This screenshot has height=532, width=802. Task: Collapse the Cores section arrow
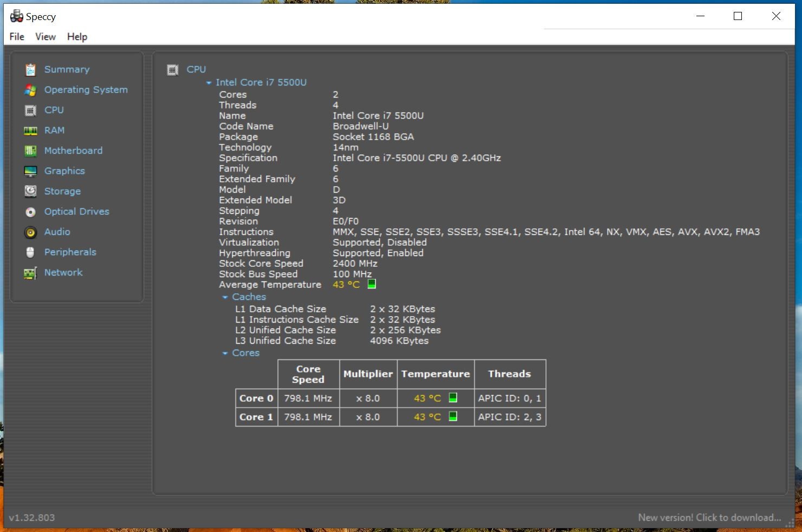(225, 353)
